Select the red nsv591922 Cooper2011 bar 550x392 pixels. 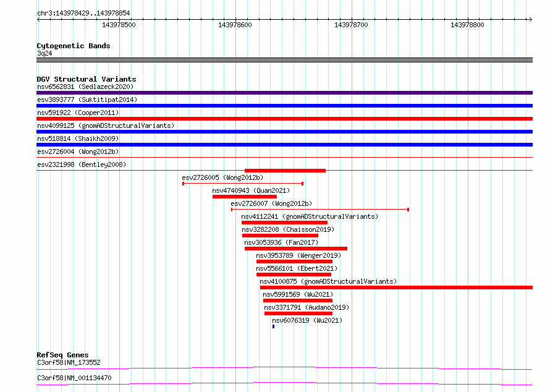pos(284,119)
